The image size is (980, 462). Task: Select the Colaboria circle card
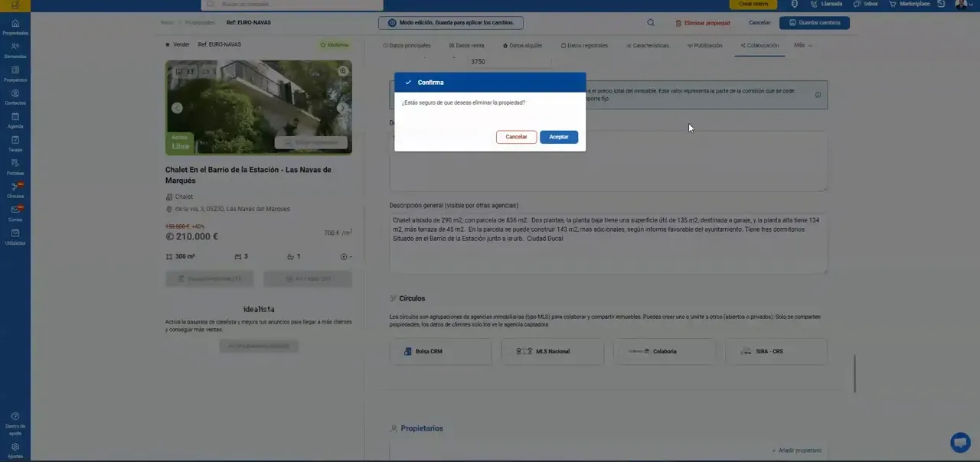[665, 351]
